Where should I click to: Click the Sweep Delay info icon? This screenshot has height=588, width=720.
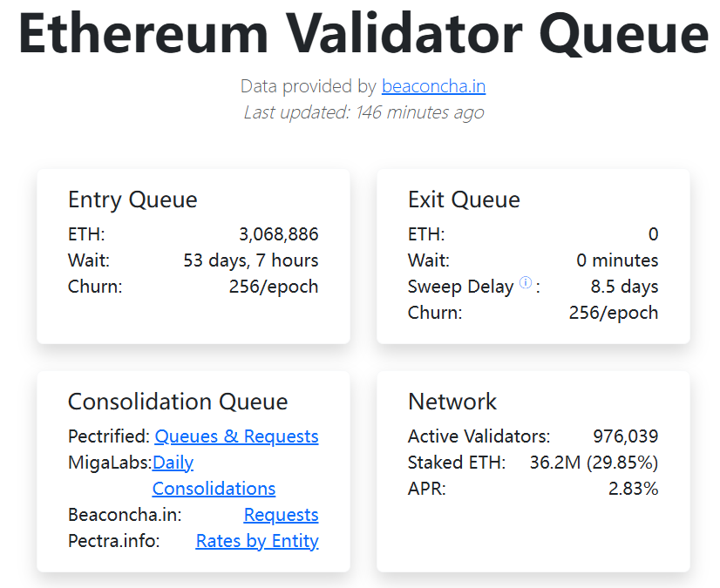526,283
